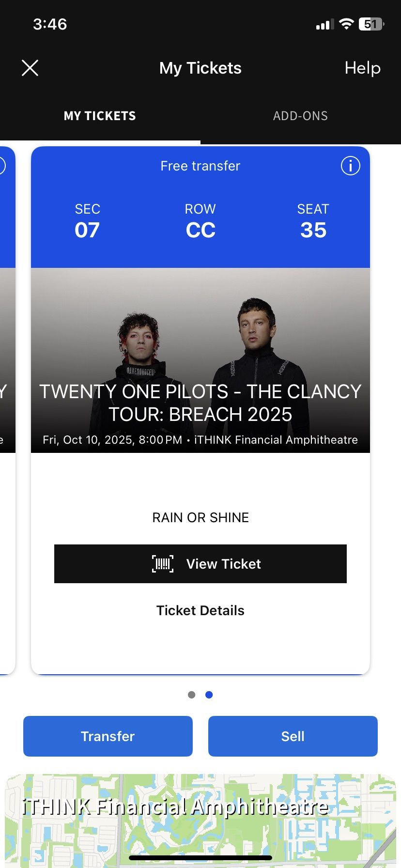
Task: Select the second ticket page dot
Action: (x=209, y=695)
